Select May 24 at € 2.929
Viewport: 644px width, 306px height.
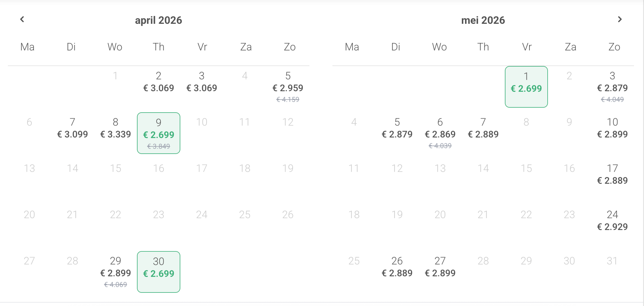(612, 221)
